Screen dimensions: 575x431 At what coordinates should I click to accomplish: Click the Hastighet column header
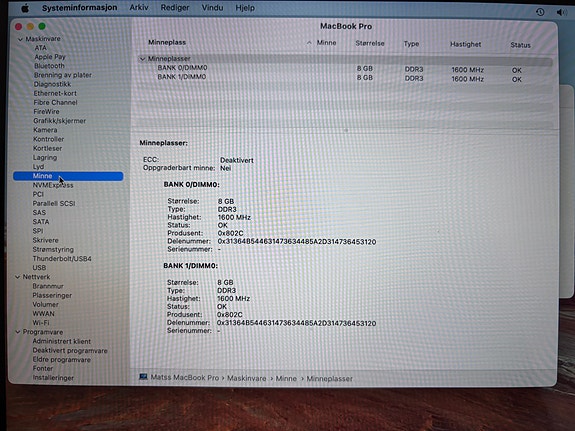(x=465, y=44)
